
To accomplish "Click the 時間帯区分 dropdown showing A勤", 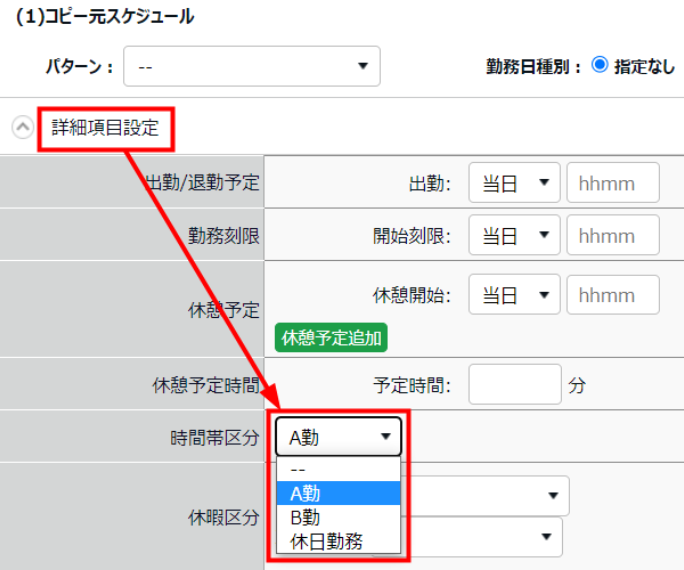I will pos(338,436).
